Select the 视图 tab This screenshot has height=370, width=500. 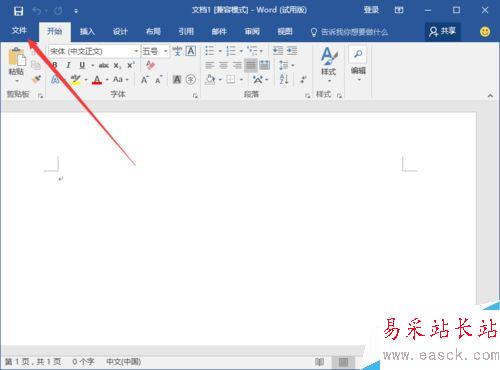click(285, 32)
